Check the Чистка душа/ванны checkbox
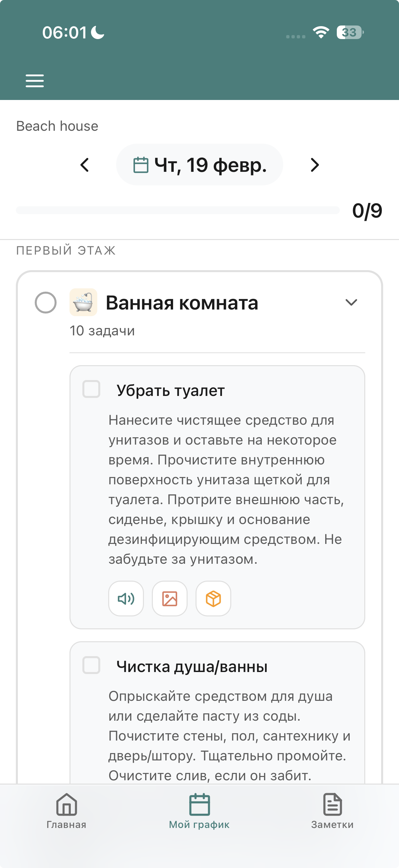 [x=91, y=665]
